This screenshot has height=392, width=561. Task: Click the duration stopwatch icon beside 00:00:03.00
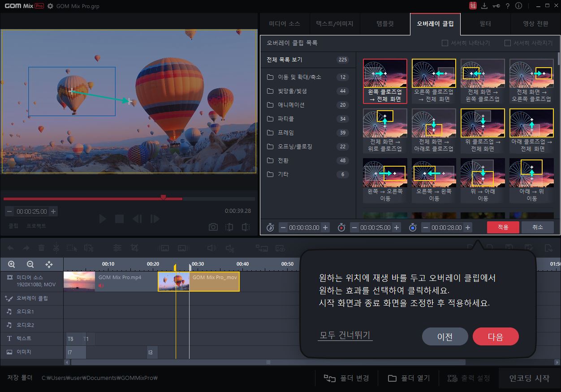pos(270,228)
